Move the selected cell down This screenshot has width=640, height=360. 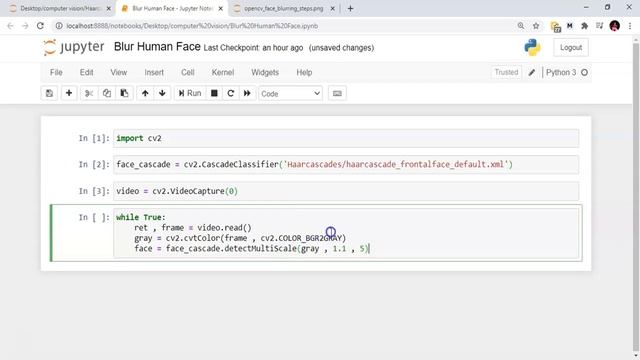tap(162, 93)
